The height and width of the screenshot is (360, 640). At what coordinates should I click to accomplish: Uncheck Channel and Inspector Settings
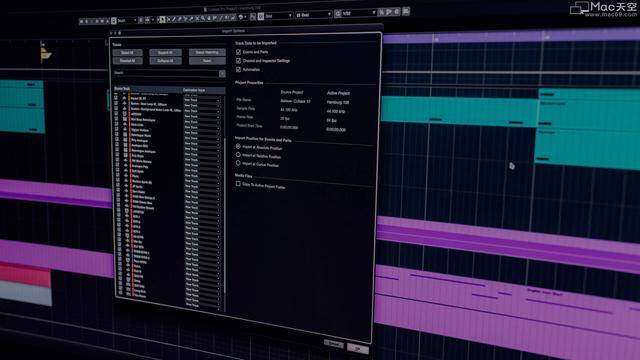tap(238, 61)
